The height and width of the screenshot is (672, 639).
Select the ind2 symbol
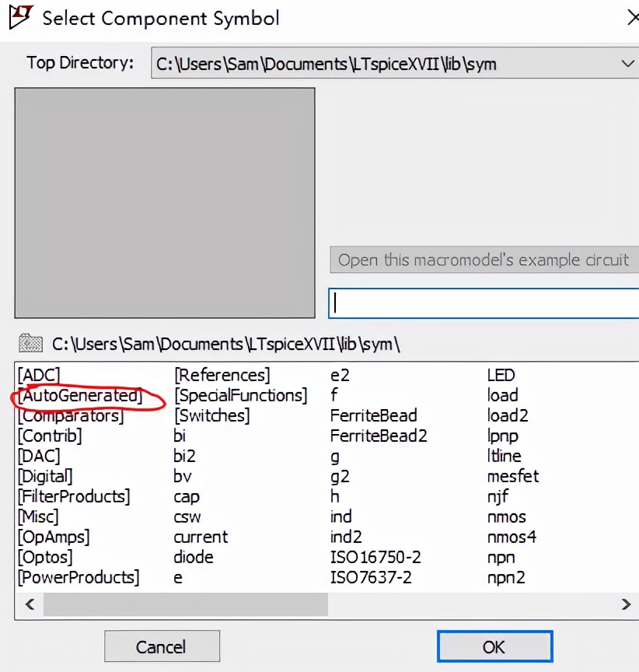click(346, 537)
